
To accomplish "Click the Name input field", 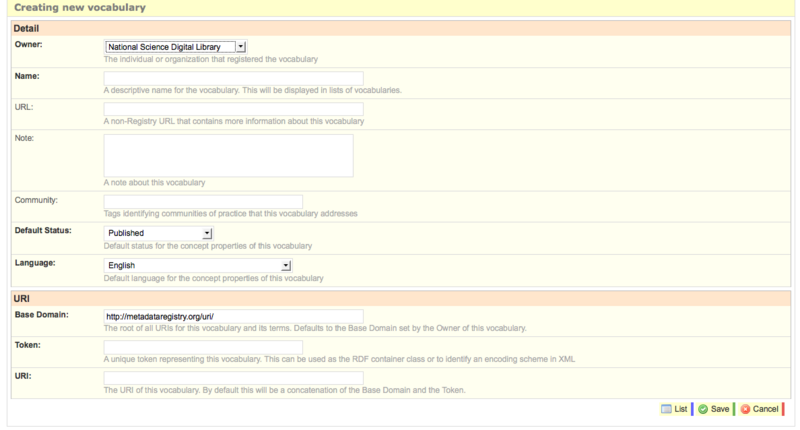I will click(234, 78).
